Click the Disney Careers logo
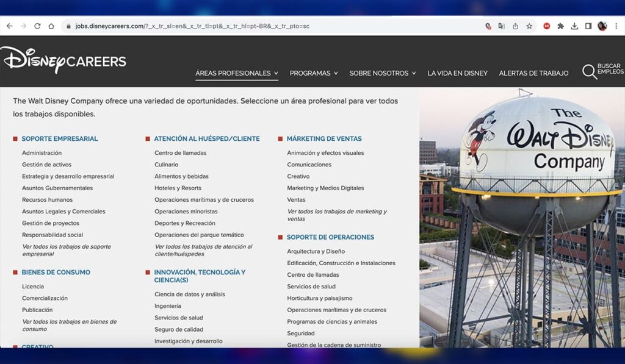This screenshot has width=625, height=364. [63, 60]
